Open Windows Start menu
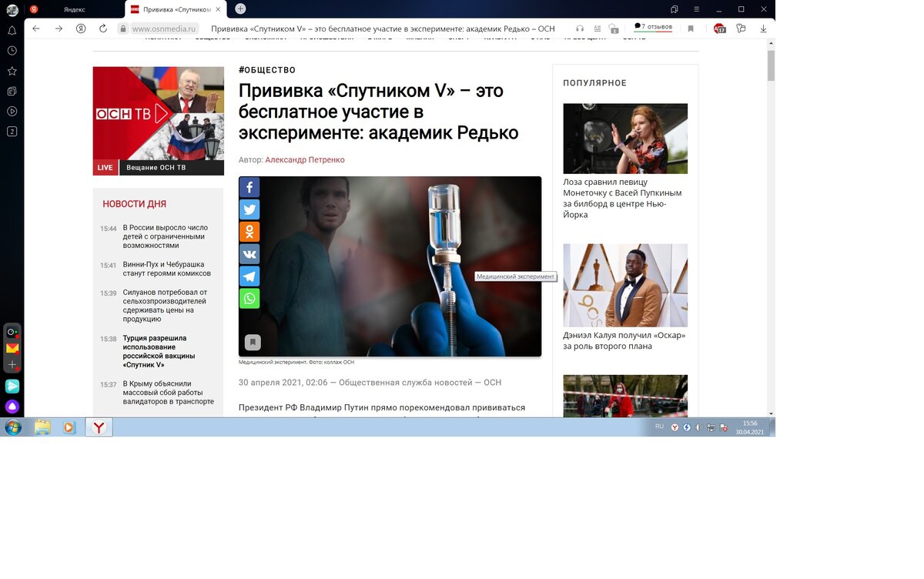The height and width of the screenshot is (579, 924). click(x=13, y=427)
